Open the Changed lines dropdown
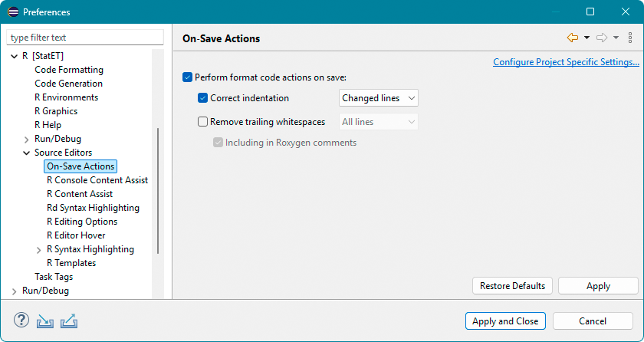Screen dimensions: 644x342 tap(379, 98)
